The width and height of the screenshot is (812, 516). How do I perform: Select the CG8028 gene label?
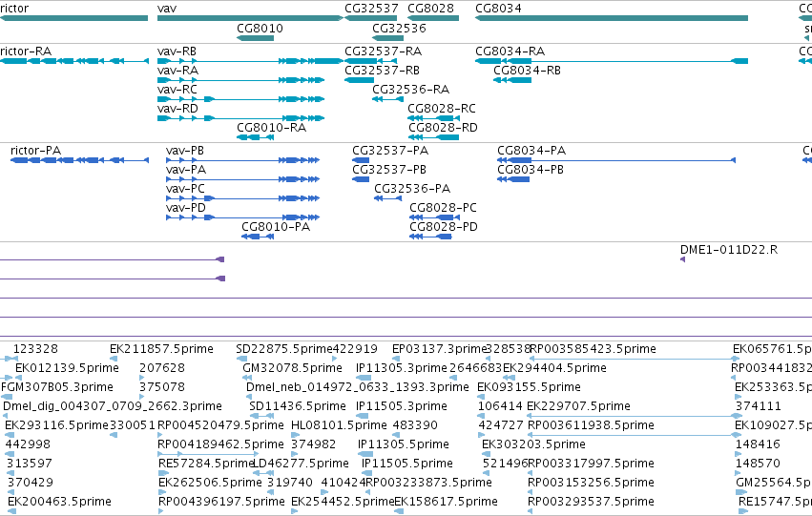click(x=430, y=9)
